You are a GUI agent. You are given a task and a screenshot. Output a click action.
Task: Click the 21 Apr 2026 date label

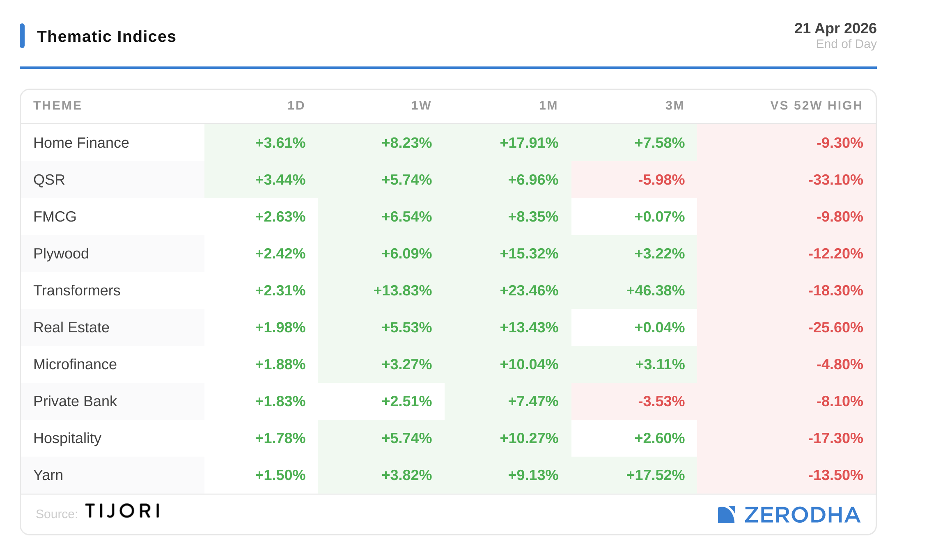pos(835,28)
